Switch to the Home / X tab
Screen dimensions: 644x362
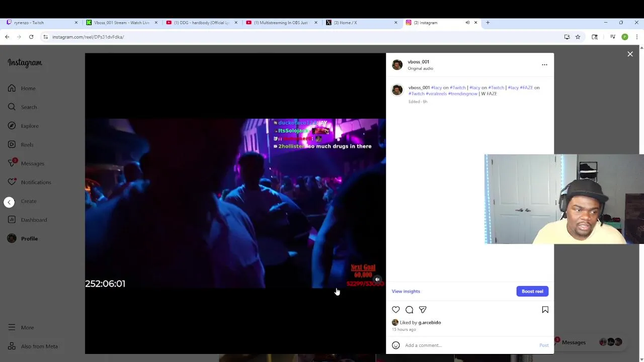361,23
